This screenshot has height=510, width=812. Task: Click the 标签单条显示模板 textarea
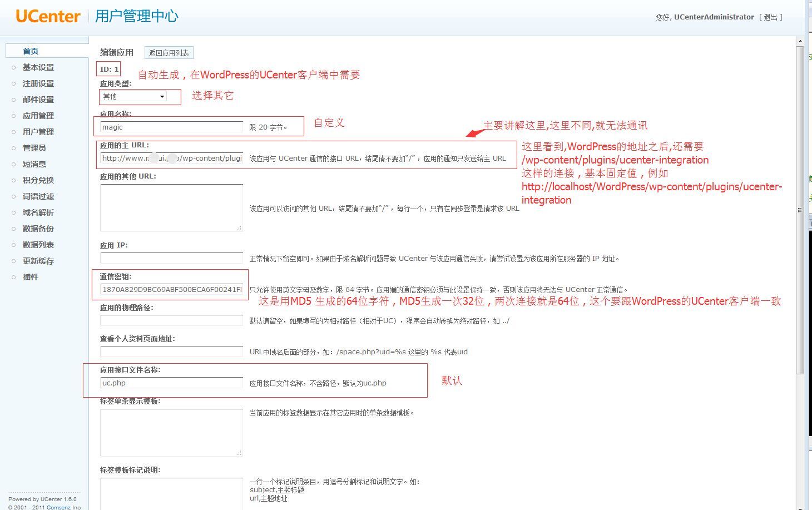point(172,433)
